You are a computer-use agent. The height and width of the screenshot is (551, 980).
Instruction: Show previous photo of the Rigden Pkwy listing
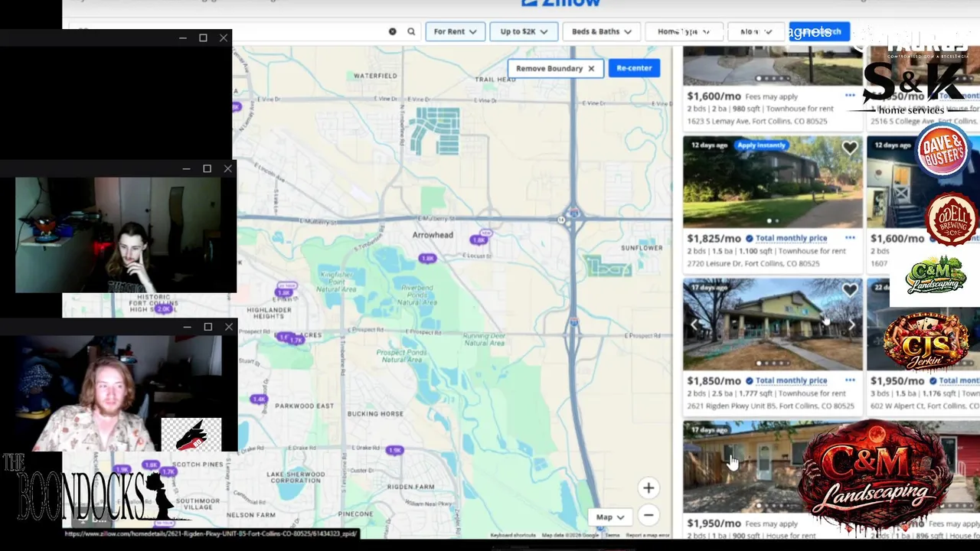[694, 324]
